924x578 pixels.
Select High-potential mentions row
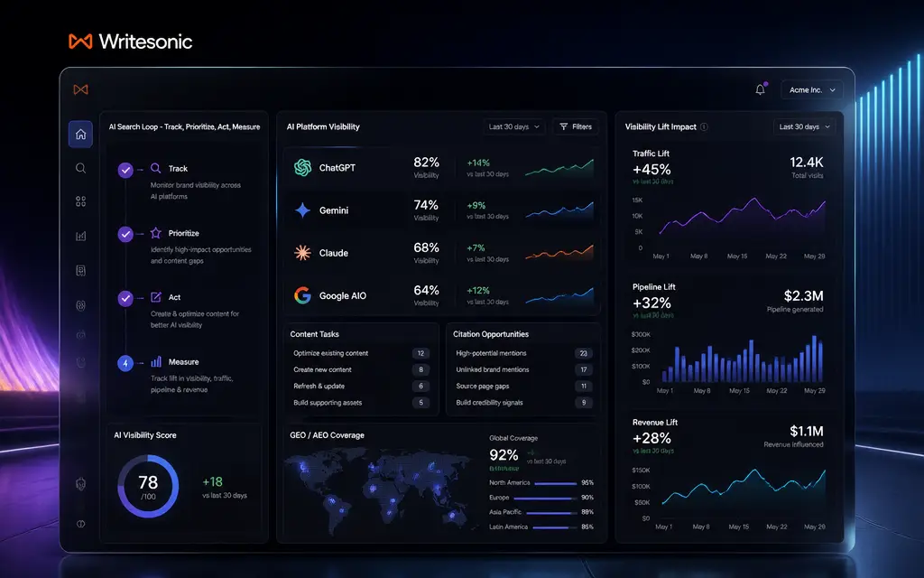point(523,353)
